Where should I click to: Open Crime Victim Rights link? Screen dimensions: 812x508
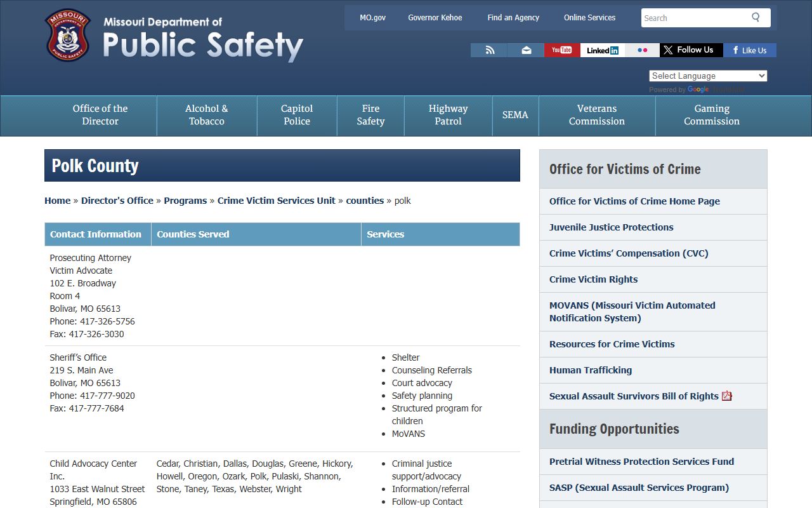[594, 279]
